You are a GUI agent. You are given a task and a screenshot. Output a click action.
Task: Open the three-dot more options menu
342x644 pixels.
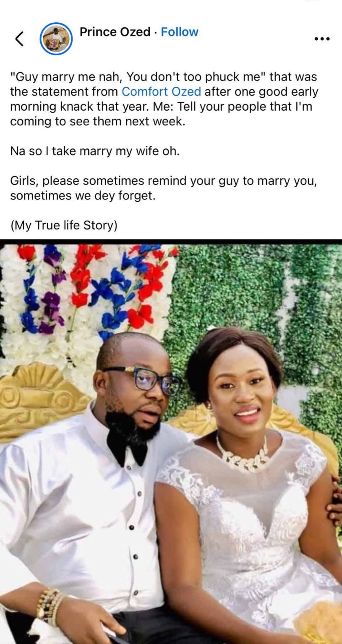click(x=322, y=39)
